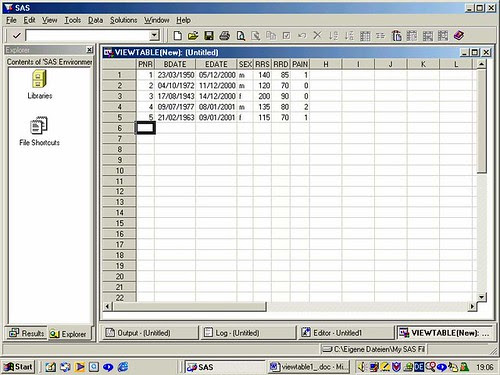Click the Print toolbar icon
This screenshot has width=500, height=375.
click(225, 35)
